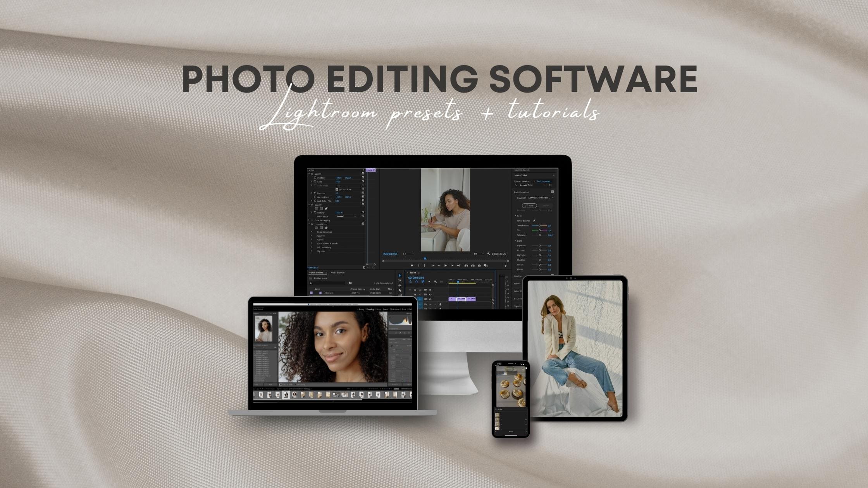Click Auto button in Lumetri Basic Correction

(x=529, y=206)
